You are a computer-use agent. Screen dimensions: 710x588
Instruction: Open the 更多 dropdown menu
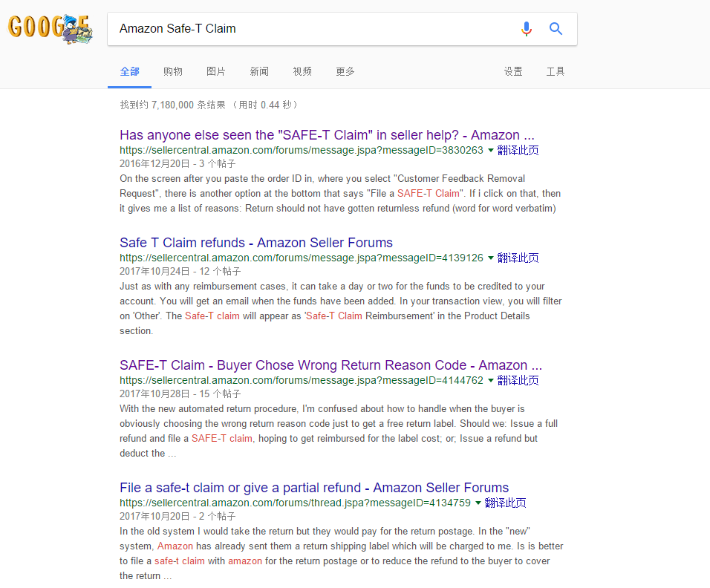[344, 71]
